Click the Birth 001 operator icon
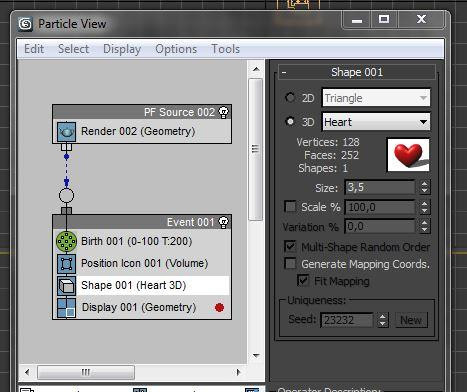The image size is (467, 392). coord(66,241)
